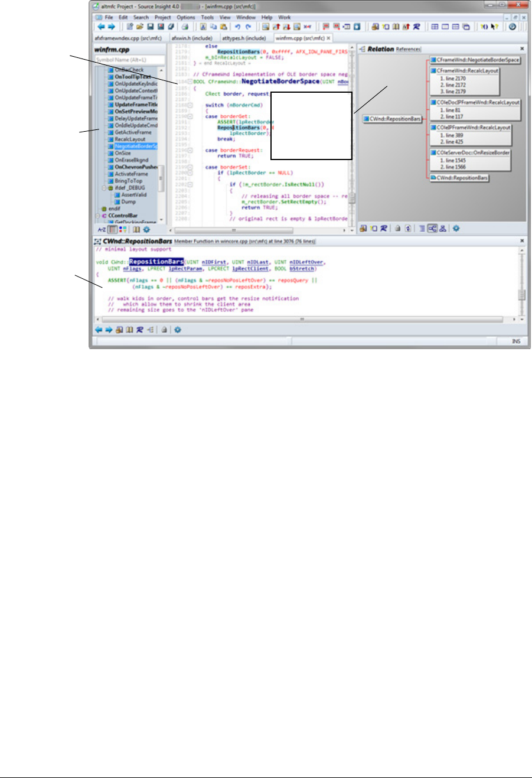
Task: Collapse the case borderGet fold
Action: (x=190, y=116)
